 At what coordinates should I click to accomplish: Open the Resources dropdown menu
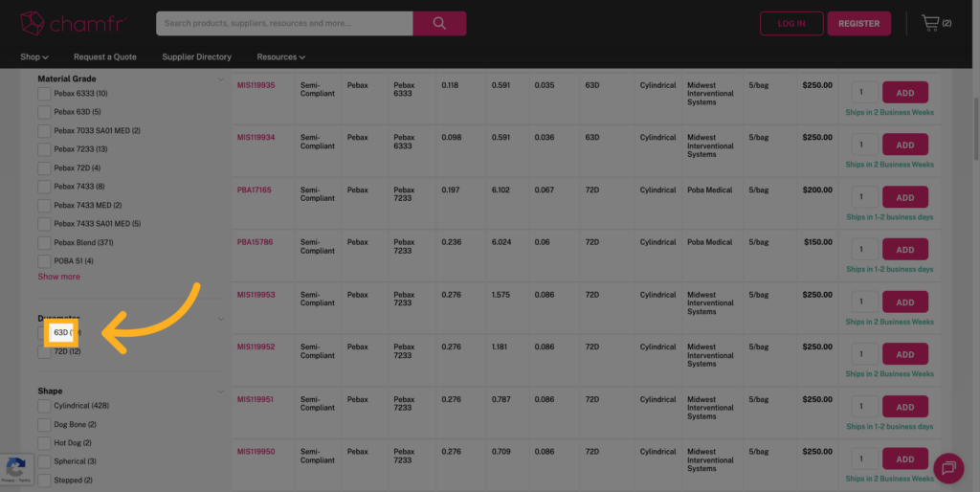pyautogui.click(x=280, y=56)
